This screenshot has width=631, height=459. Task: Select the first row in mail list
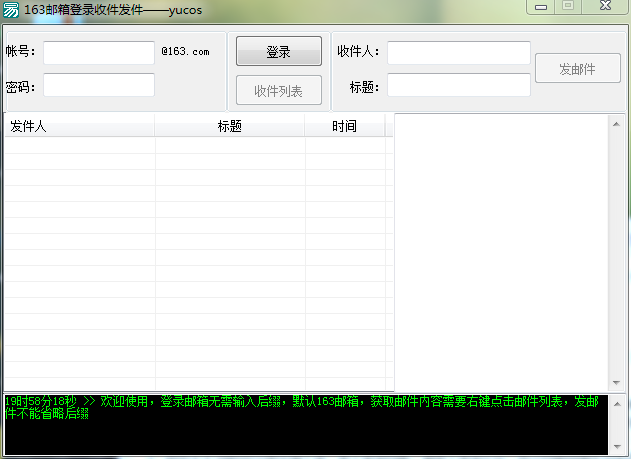pos(195,145)
